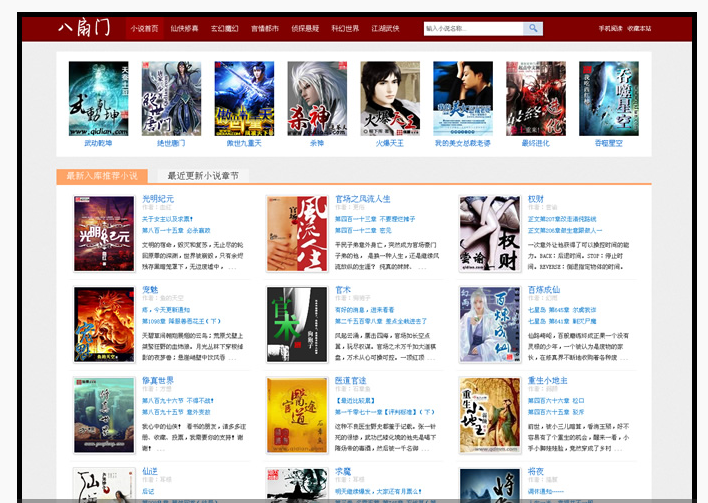Open the 吞噬星空 cover in the top row
708x503 pixels.
[609, 98]
